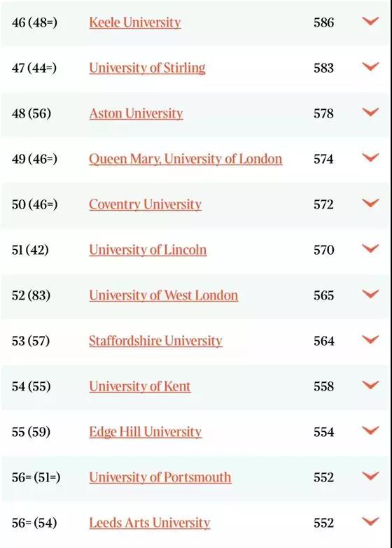Open the Leeds Arts University link
The image size is (392, 548).
pyautogui.click(x=150, y=523)
